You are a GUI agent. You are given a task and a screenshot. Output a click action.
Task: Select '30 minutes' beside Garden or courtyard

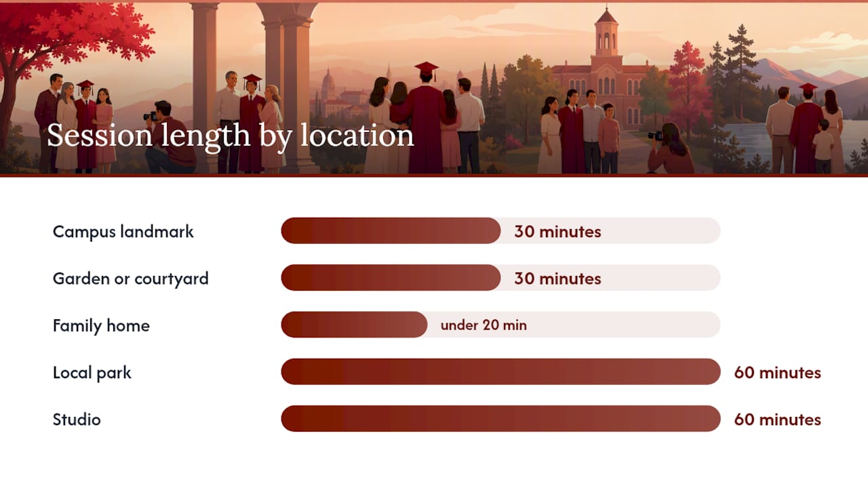(557, 279)
